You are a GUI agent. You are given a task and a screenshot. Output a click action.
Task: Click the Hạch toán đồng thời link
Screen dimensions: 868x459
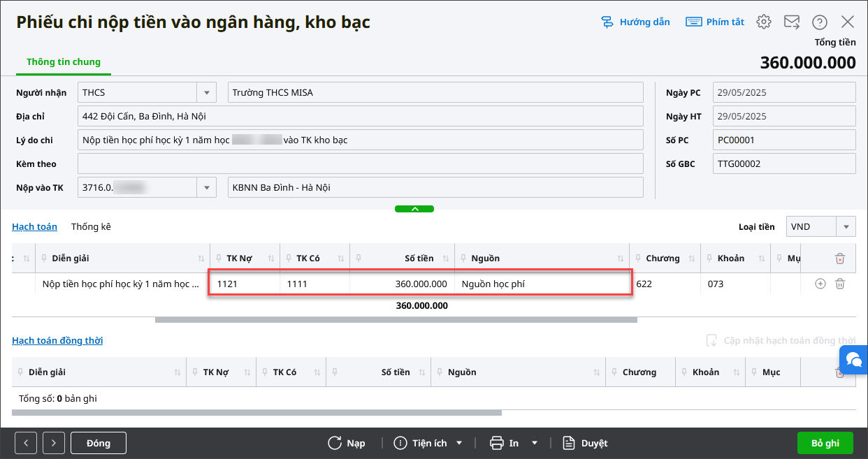click(x=57, y=341)
